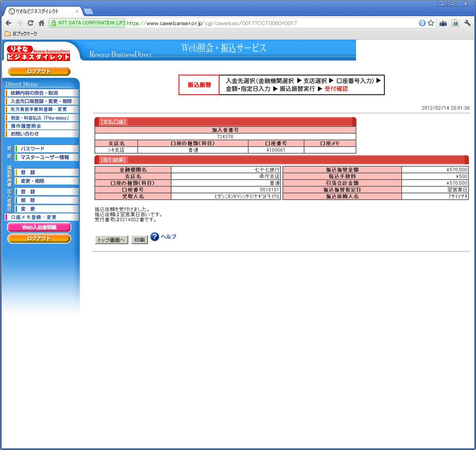Viewport: 476px width, 450px height.
Task: Click the りそなビジネスダイレクト logo
Action: pyautogui.click(x=39, y=53)
